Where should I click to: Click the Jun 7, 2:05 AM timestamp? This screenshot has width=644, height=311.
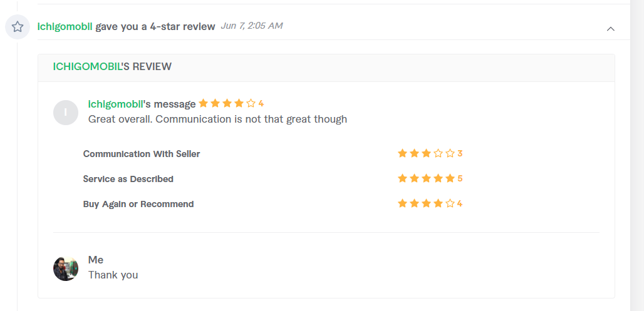tap(252, 26)
